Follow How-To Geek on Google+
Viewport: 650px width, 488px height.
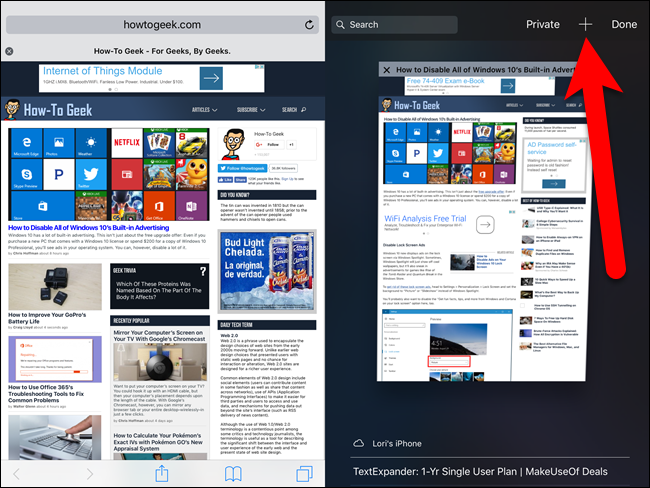tap(269, 145)
